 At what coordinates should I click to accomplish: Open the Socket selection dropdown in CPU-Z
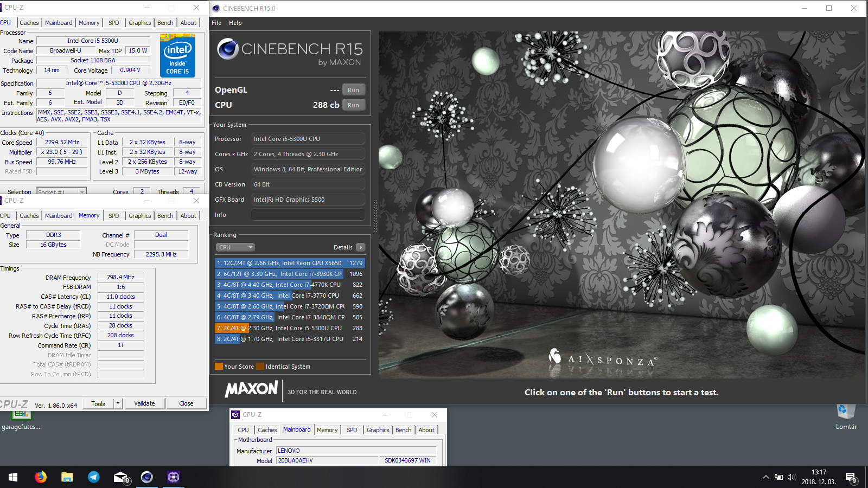coord(61,191)
